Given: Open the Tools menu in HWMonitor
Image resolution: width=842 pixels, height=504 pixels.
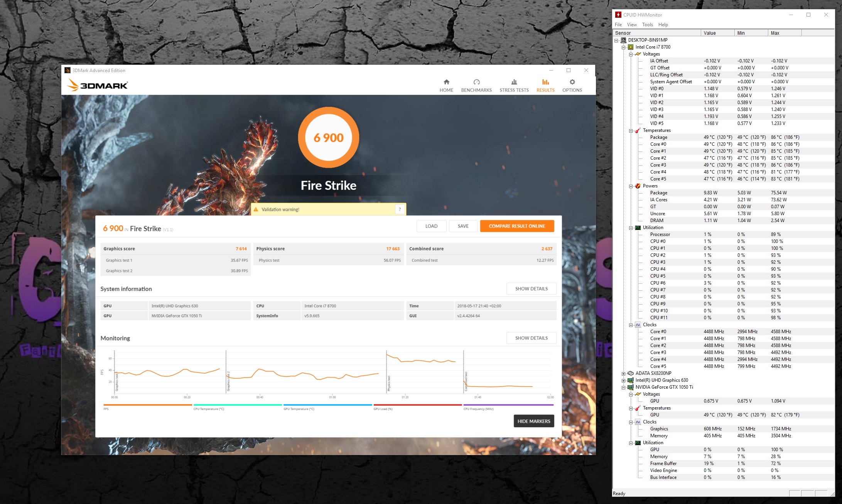Looking at the screenshot, I should point(648,25).
